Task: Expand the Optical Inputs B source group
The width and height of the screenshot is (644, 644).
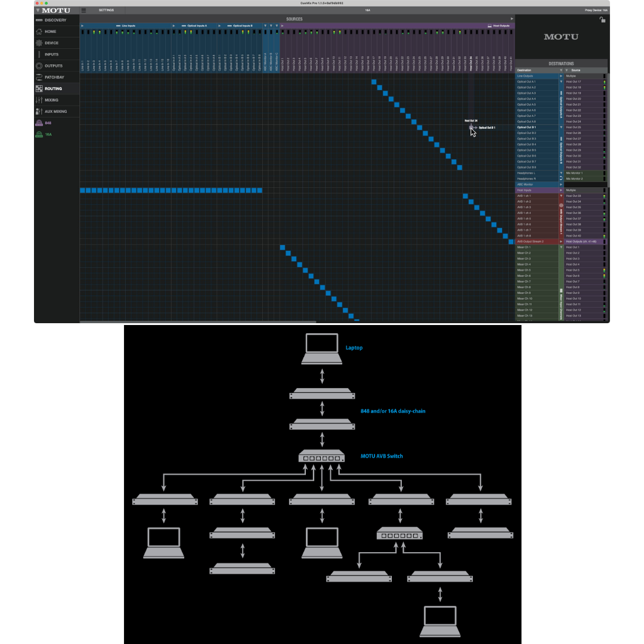Action: [x=219, y=26]
